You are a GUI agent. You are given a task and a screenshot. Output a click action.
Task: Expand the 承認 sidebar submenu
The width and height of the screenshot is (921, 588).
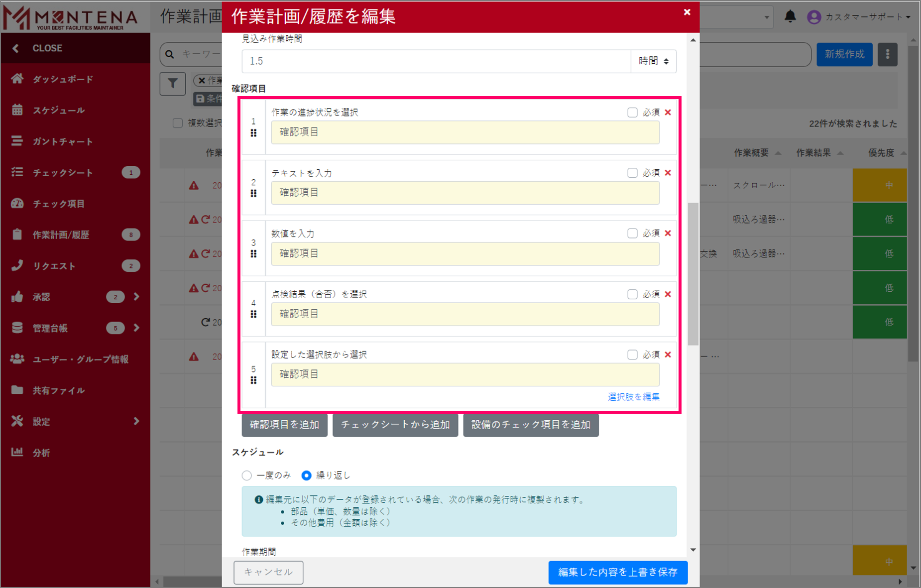pyautogui.click(x=136, y=297)
